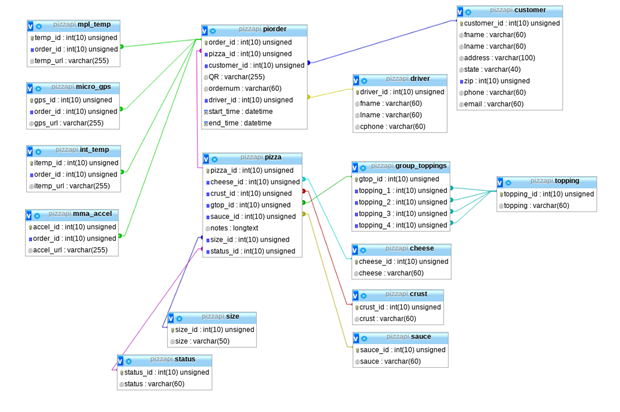Screen dimensions: 620x412
Task: Click the V icon of the status table
Action: [x=120, y=361]
